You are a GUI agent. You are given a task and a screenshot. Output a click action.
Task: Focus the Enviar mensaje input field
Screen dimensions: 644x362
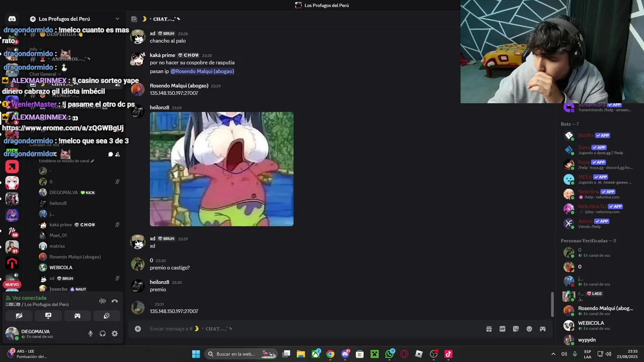pyautogui.click(x=312, y=329)
